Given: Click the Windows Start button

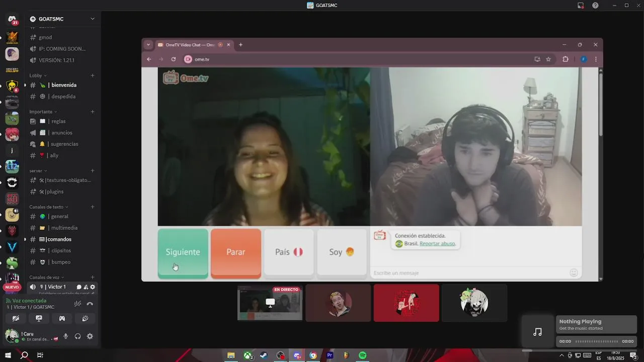Looking at the screenshot, I should (x=8, y=355).
